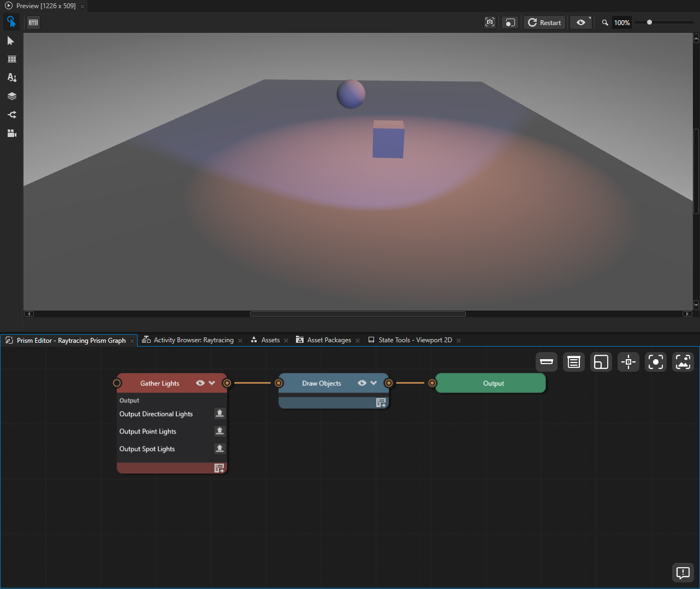Add property on Draw Objects node footer
The width and height of the screenshot is (700, 589).
point(381,403)
